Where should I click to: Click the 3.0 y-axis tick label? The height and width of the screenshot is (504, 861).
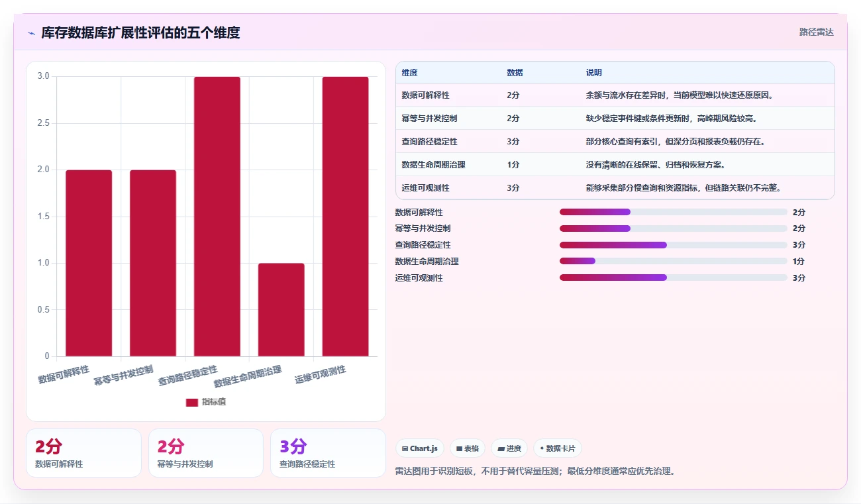coord(44,76)
